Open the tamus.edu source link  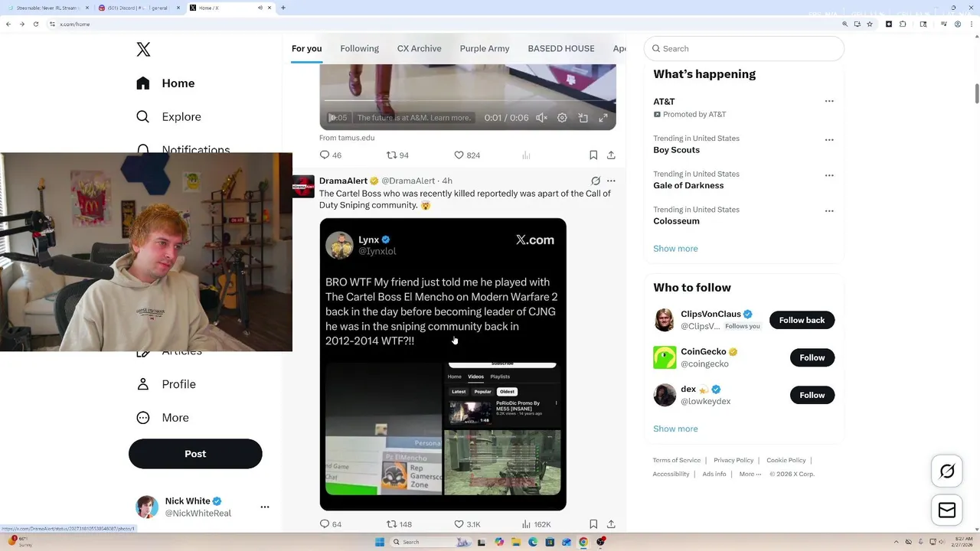[x=347, y=138]
